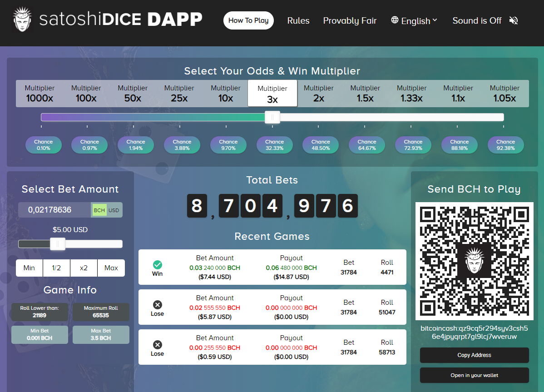Viewport: 544px width, 392px height.
Task: Click the 0.02 555 550 BCH bet amount
Action: click(x=215, y=308)
